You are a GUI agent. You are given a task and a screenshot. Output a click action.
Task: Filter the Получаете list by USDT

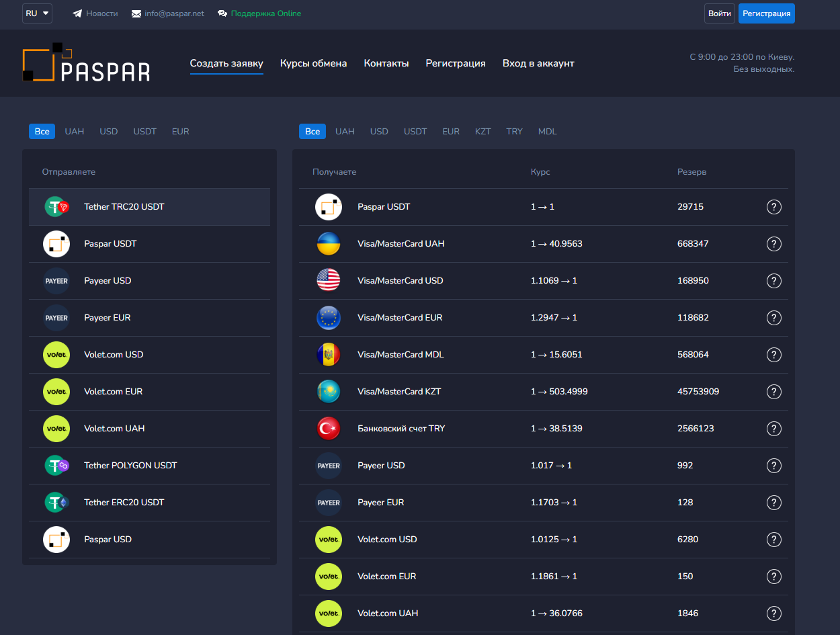[415, 131]
